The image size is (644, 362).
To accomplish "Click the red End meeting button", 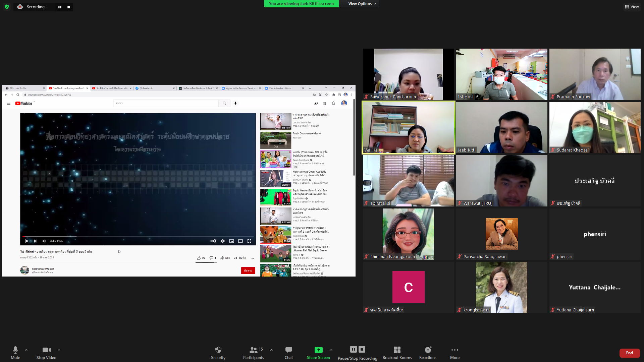I will click(629, 353).
